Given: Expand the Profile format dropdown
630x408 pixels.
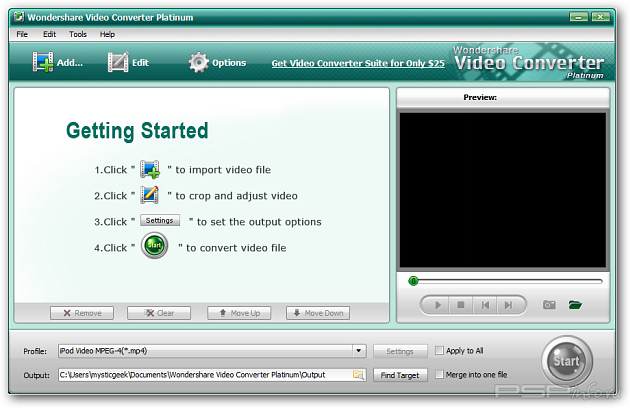Looking at the screenshot, I should (x=359, y=351).
